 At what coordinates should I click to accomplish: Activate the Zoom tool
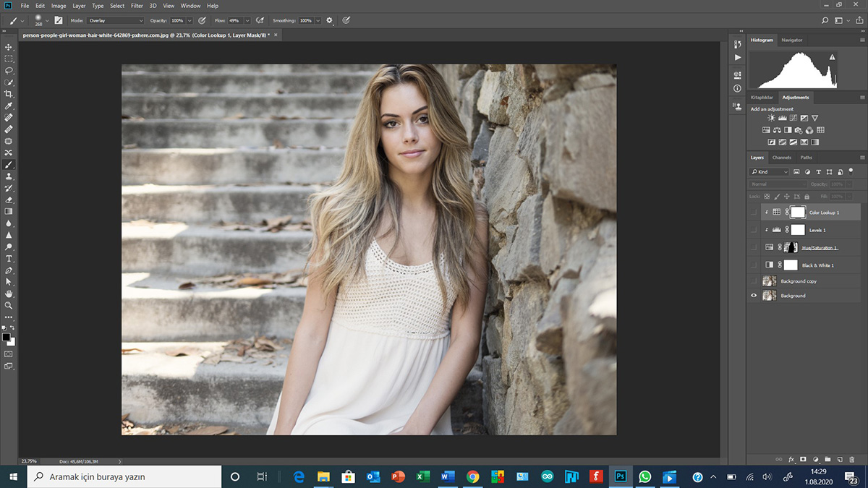pos(9,305)
